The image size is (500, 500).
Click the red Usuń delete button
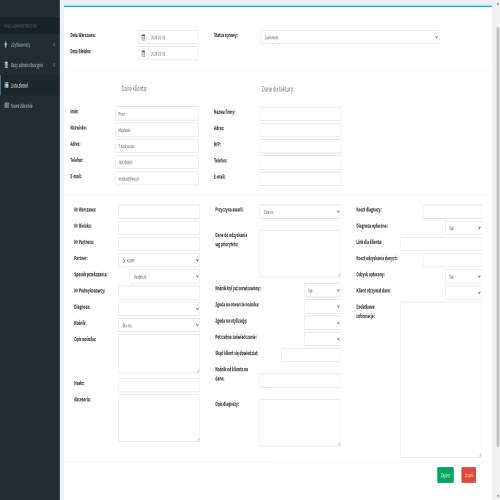pos(469,475)
